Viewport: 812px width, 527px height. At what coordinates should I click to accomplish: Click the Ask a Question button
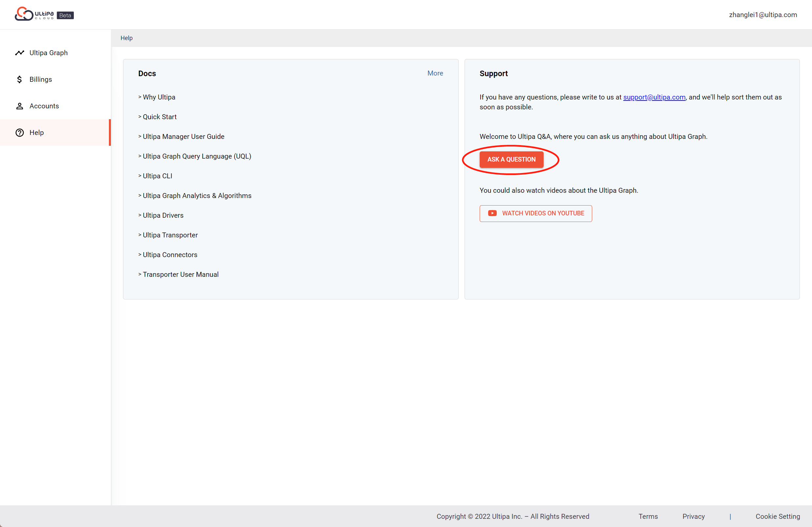pyautogui.click(x=511, y=160)
